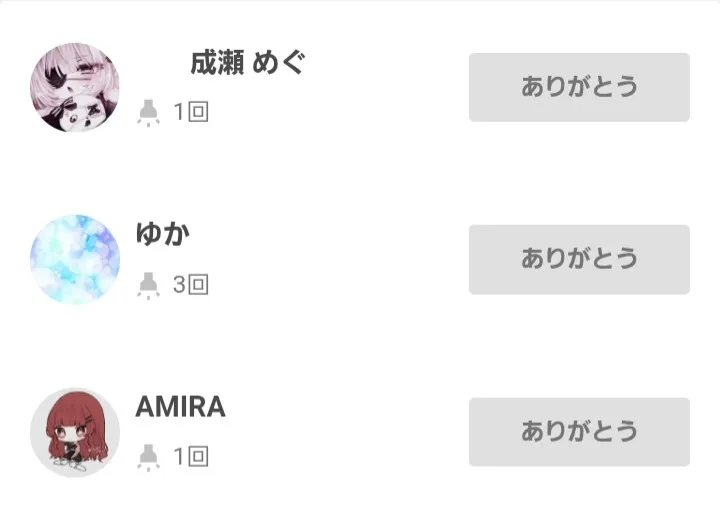
Task: Say thanks to the first listed supporter
Action: point(579,87)
